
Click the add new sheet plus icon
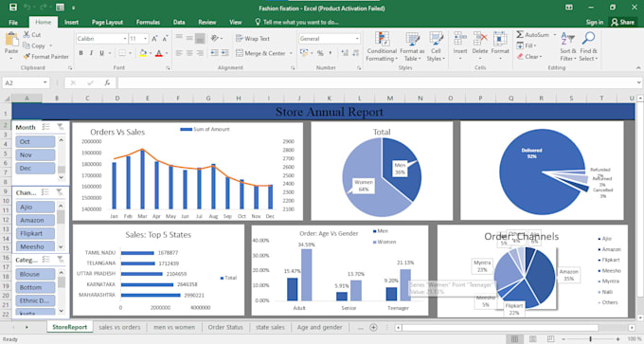[x=373, y=327]
